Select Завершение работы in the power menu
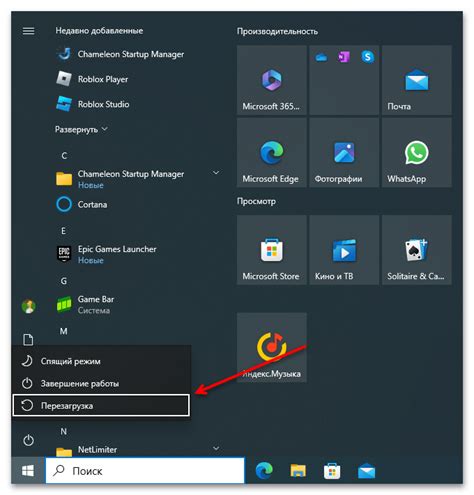This screenshot has width=474, height=495. [101, 383]
